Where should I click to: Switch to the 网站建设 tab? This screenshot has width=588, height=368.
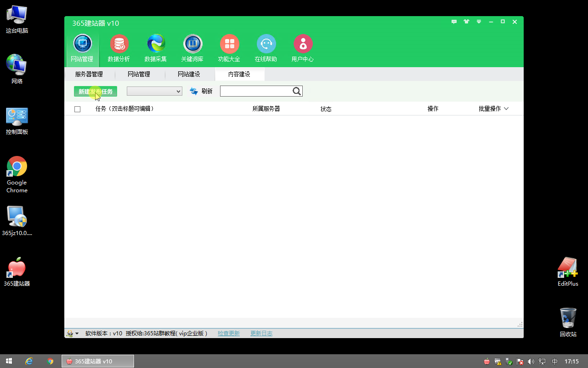pos(189,74)
